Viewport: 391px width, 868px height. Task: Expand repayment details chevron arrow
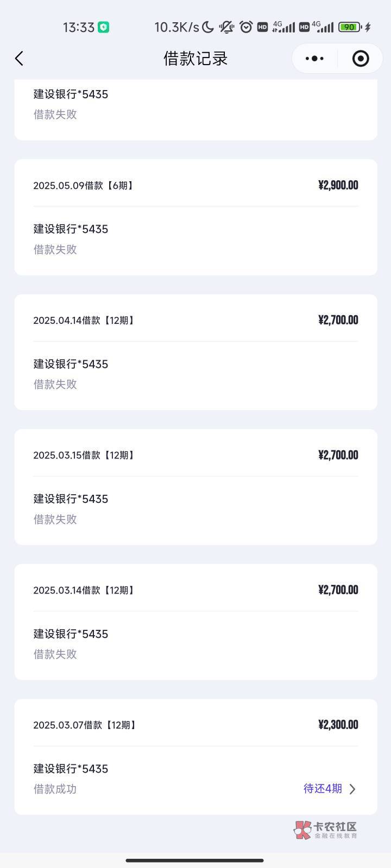click(352, 789)
